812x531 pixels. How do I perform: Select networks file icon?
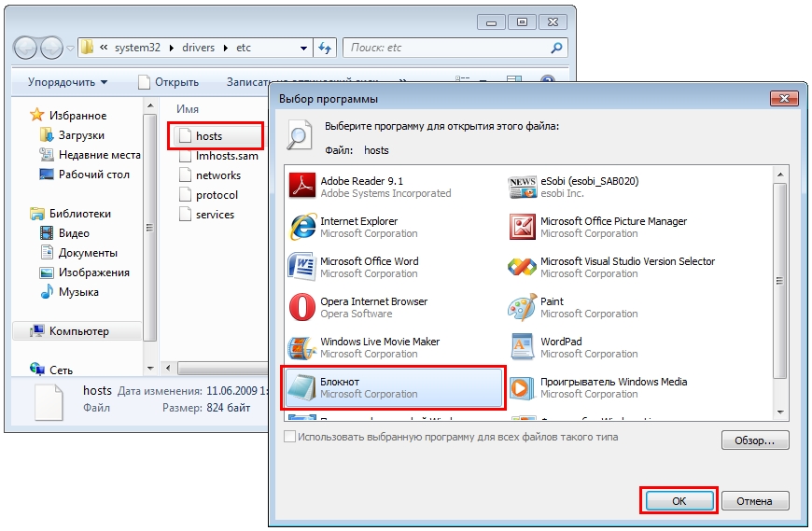click(185, 175)
